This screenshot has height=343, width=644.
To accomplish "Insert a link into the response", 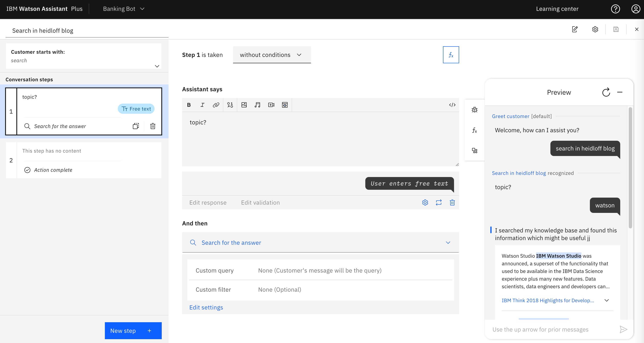I will pos(216,105).
